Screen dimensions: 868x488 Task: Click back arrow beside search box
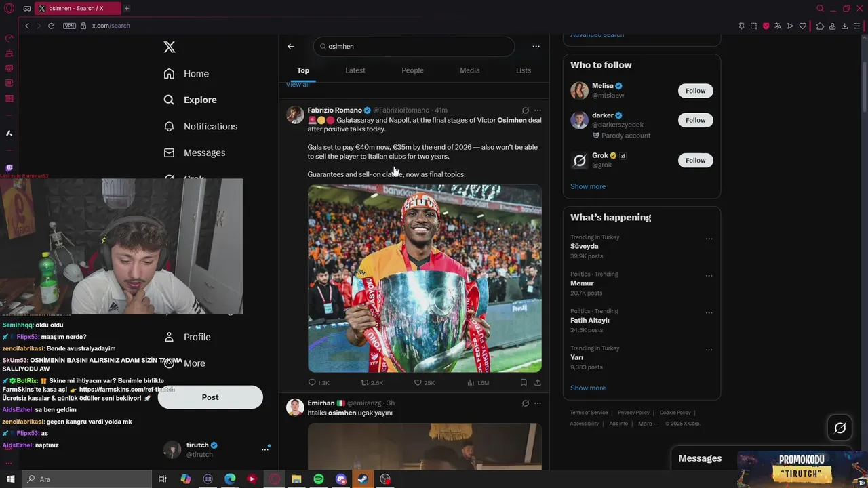pyautogui.click(x=291, y=46)
